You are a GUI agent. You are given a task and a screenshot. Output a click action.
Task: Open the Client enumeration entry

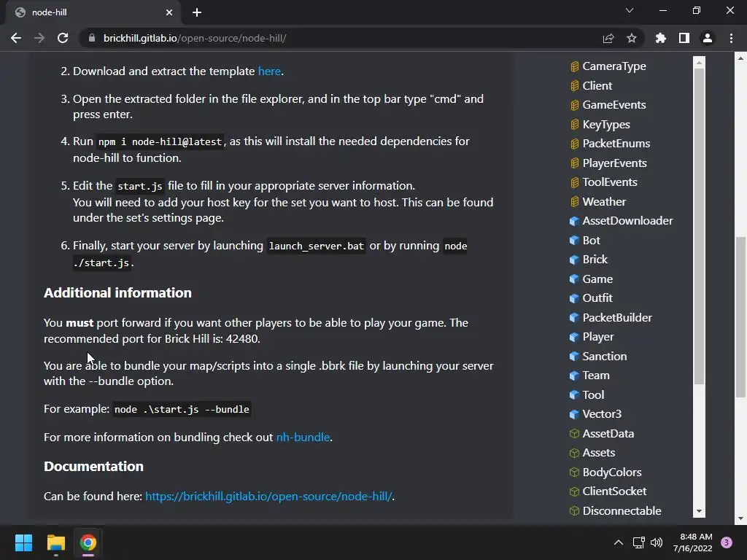[x=597, y=86]
